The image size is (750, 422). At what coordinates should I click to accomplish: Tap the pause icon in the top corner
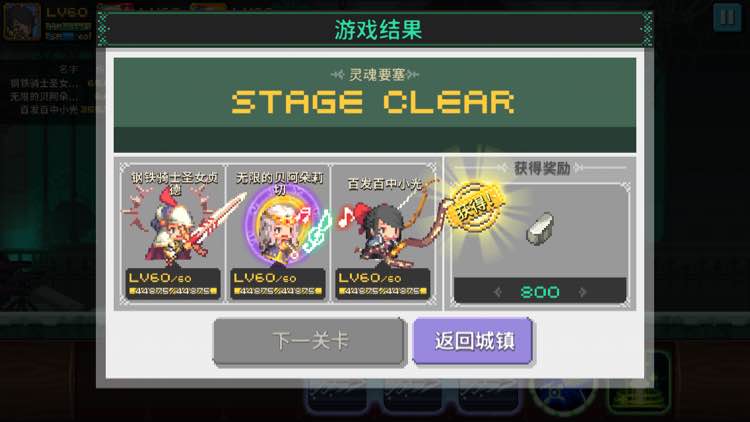pos(727,17)
